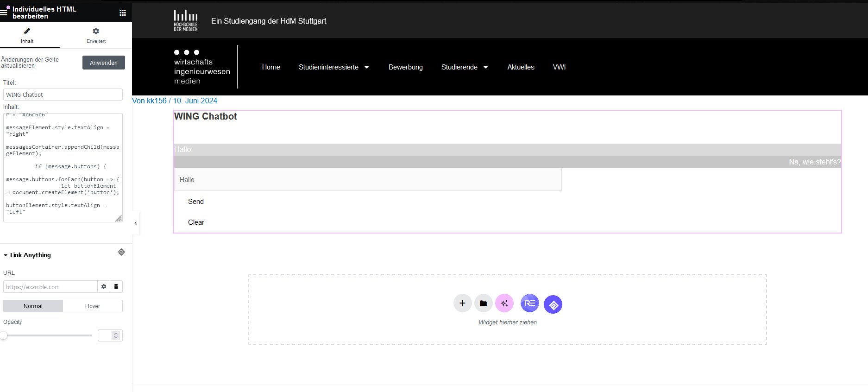The width and height of the screenshot is (868, 392).
Task: Click the Royal Elementor RE icon
Action: tap(530, 303)
